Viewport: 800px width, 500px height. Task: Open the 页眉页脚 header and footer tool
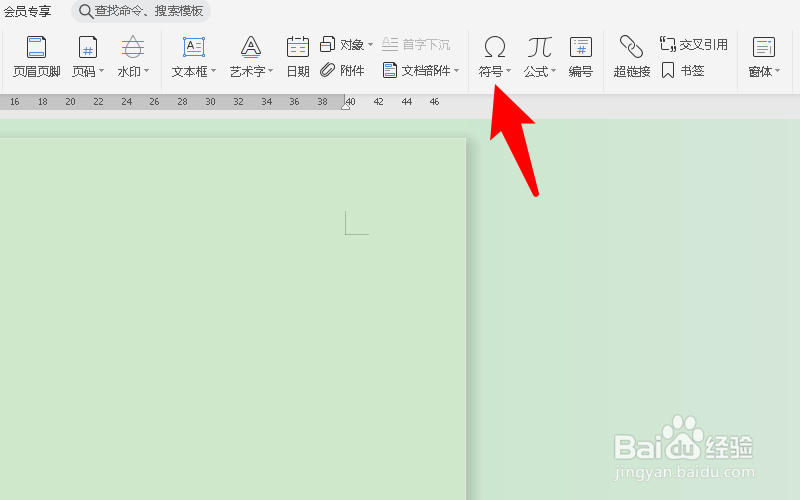(36, 56)
